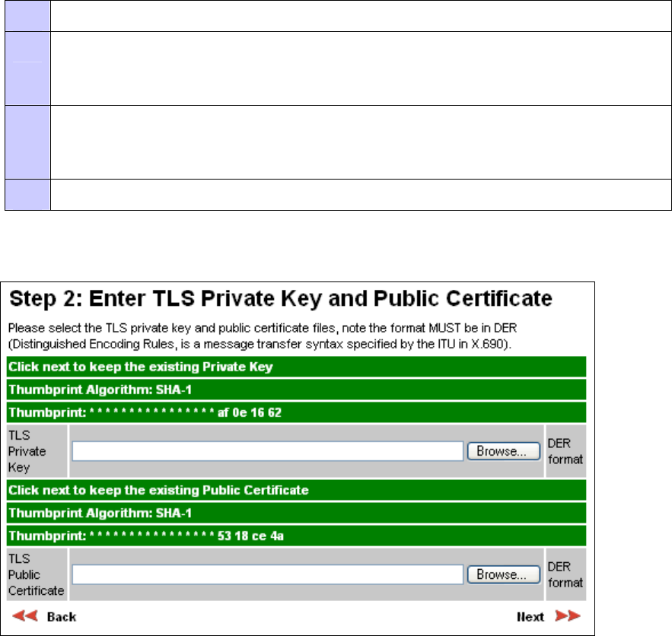Click the red Back double-arrow icon

tap(25, 616)
